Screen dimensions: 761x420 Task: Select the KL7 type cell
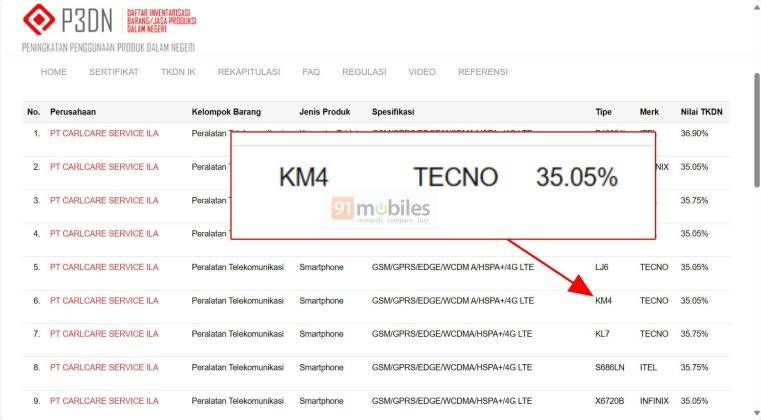(602, 334)
